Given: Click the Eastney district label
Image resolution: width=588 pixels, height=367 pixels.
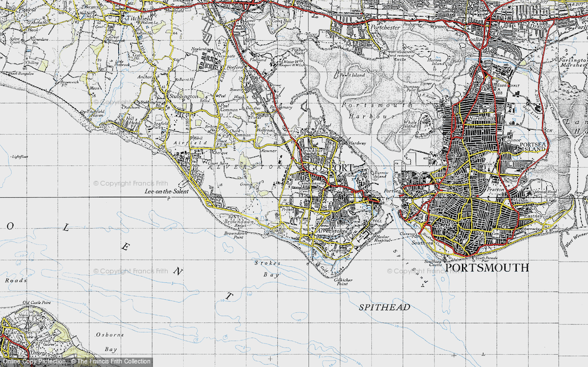Looking at the screenshot, I should (533, 217).
